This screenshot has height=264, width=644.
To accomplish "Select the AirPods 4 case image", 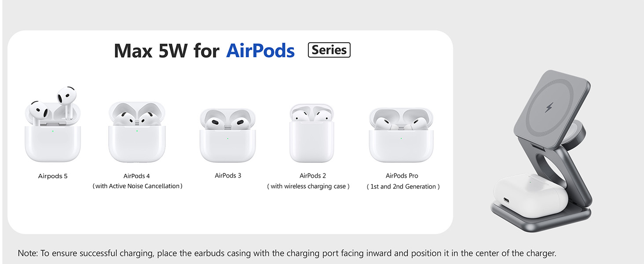I will pyautogui.click(x=137, y=132).
